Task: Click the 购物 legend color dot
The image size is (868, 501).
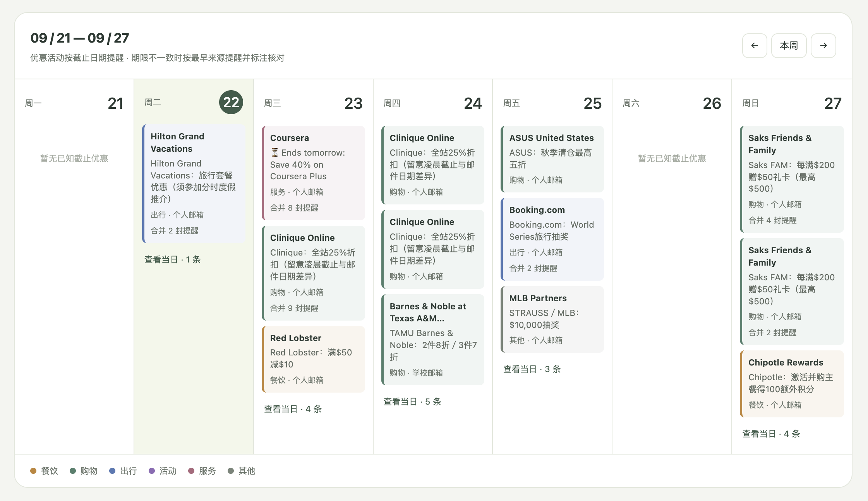Action: [x=73, y=471]
